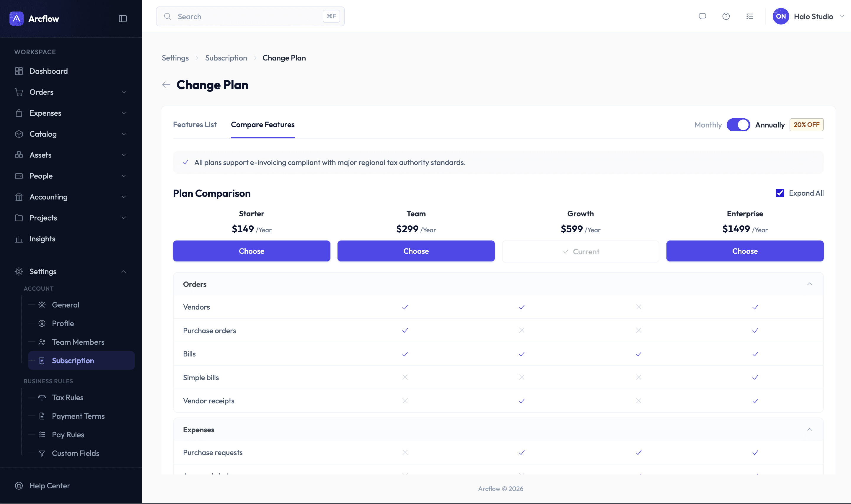Viewport: 851px width, 504px height.
Task: Choose the Enterprise plan
Action: click(x=745, y=251)
